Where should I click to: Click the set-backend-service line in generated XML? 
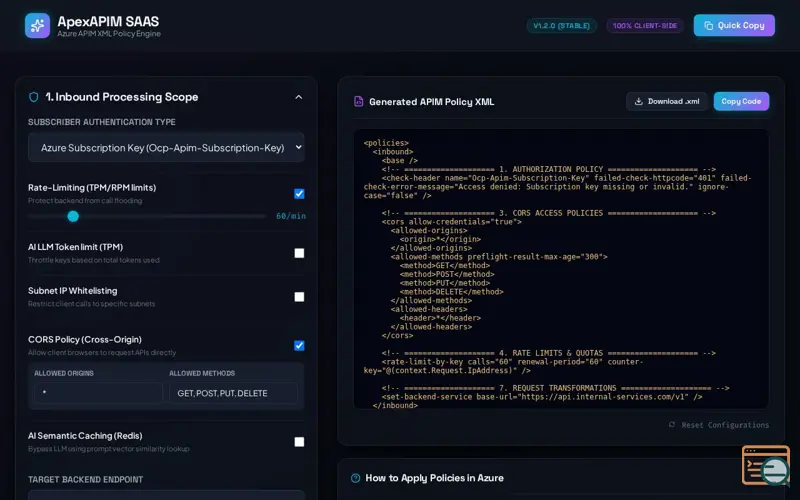(542, 396)
